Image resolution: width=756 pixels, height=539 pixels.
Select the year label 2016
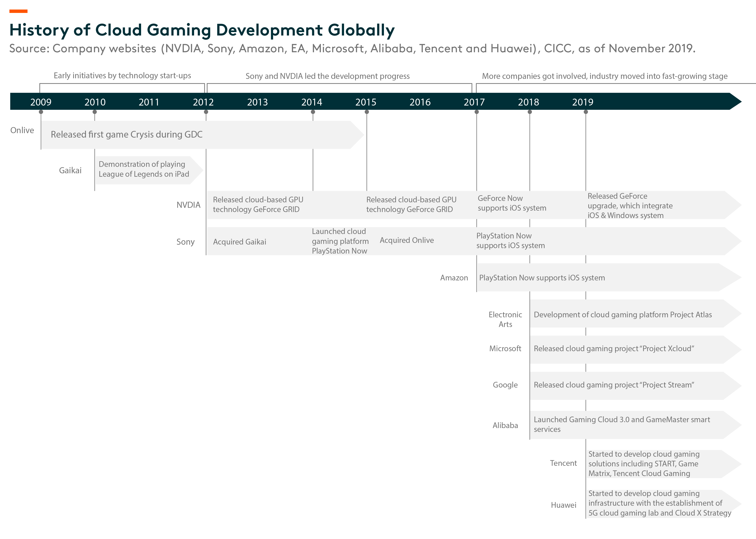tap(420, 102)
